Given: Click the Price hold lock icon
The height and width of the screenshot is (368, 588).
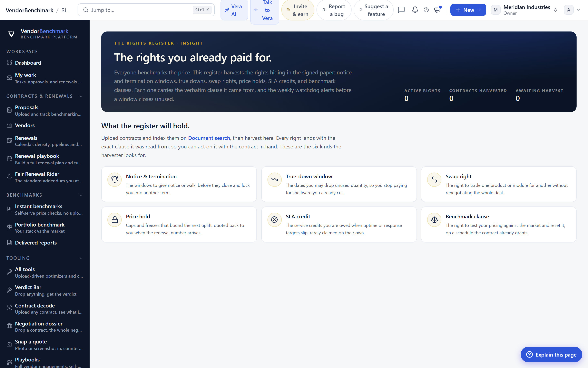Looking at the screenshot, I should click(115, 220).
